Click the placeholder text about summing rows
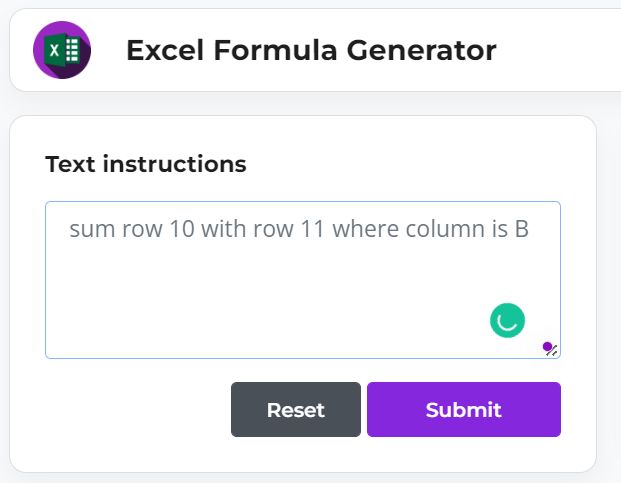621x483 pixels. [x=299, y=229]
